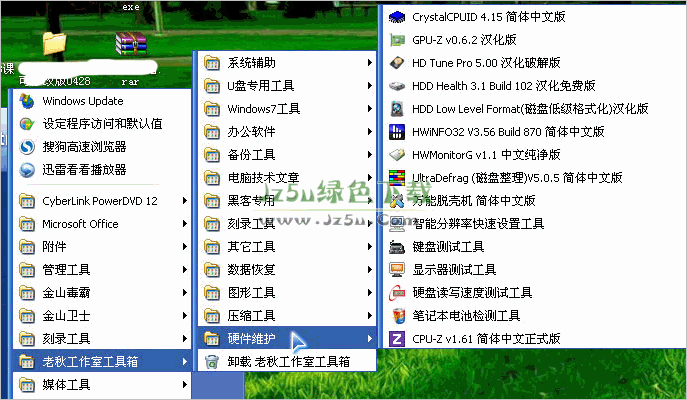Expand the 办公软件 submenu arrow
687x400 pixels.
(370, 132)
